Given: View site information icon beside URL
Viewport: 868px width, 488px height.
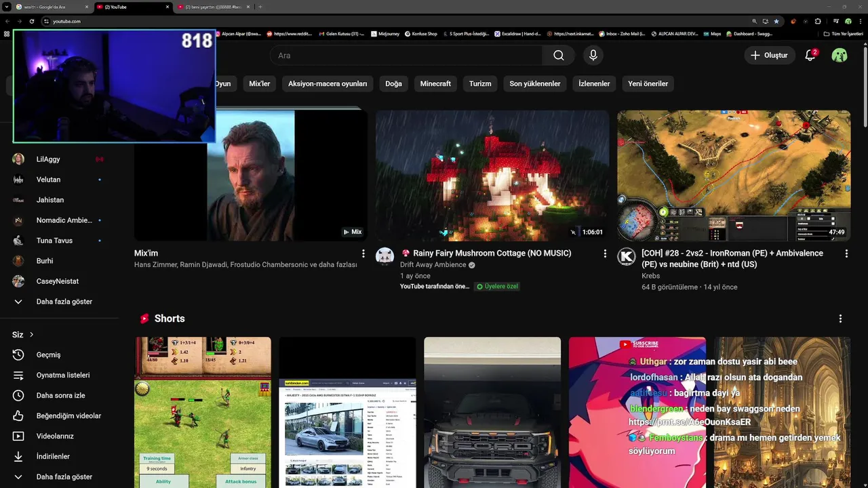Looking at the screenshot, I should coord(46,21).
